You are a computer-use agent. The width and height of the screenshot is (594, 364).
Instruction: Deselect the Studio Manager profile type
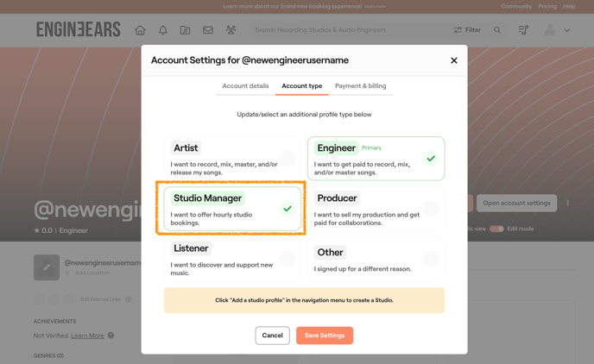(x=232, y=209)
